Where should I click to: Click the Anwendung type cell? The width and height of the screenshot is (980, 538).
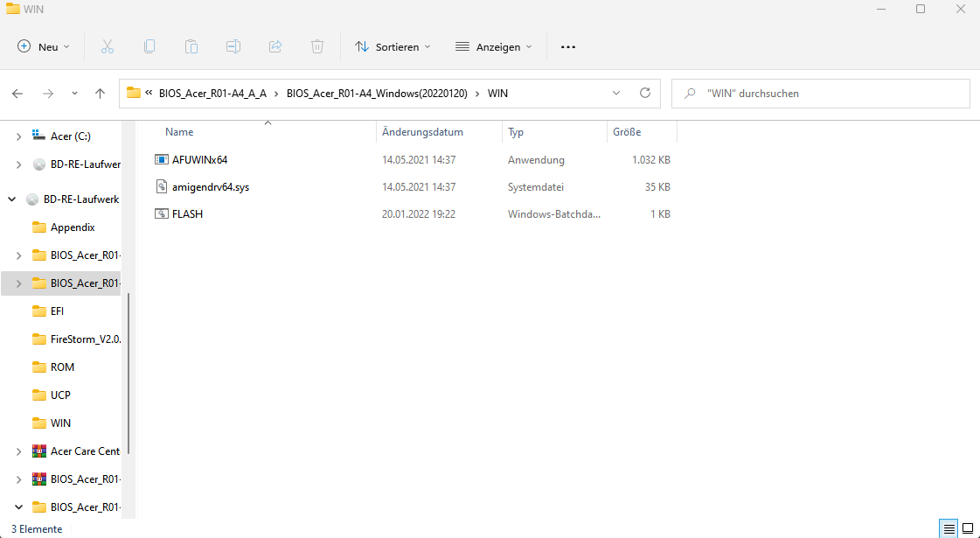pos(536,159)
